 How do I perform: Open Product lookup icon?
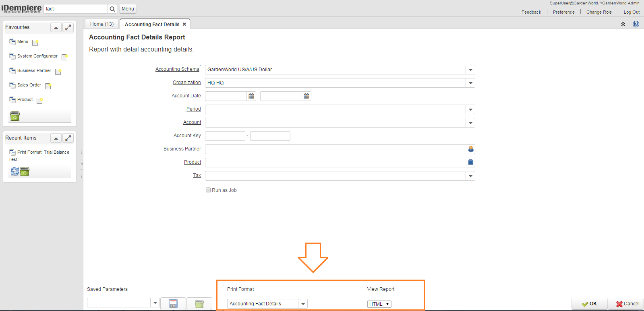471,162
